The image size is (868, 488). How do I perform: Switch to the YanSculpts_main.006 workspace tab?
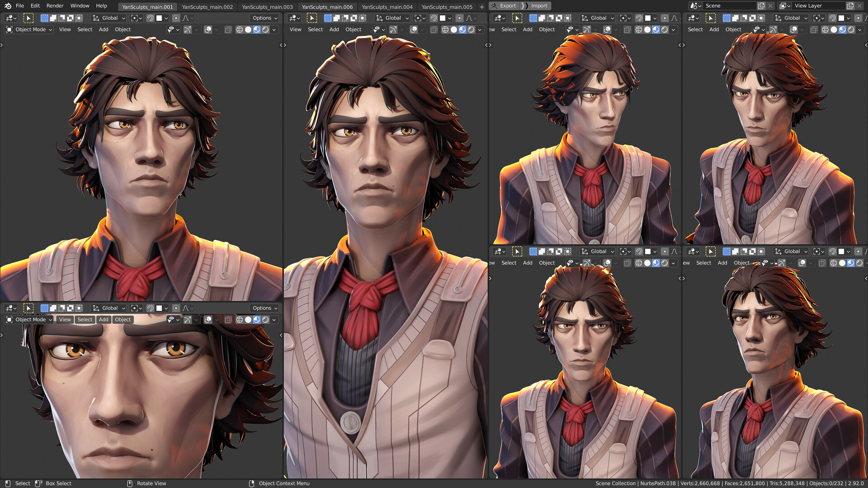click(x=327, y=7)
